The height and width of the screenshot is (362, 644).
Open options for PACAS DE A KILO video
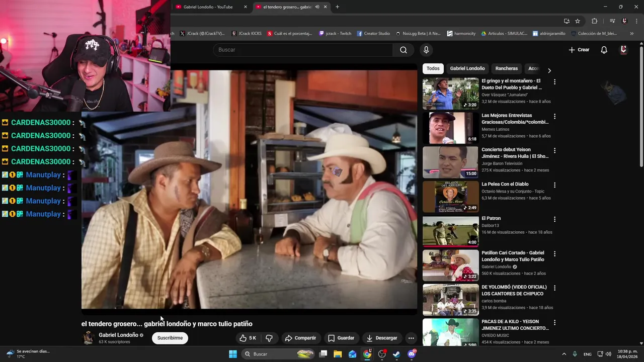tap(554, 322)
